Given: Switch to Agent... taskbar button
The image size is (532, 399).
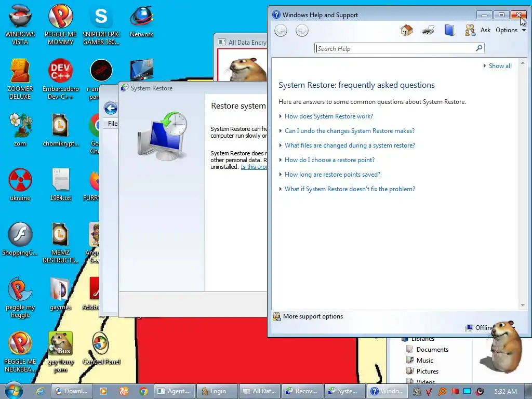Looking at the screenshot, I should click(175, 391).
